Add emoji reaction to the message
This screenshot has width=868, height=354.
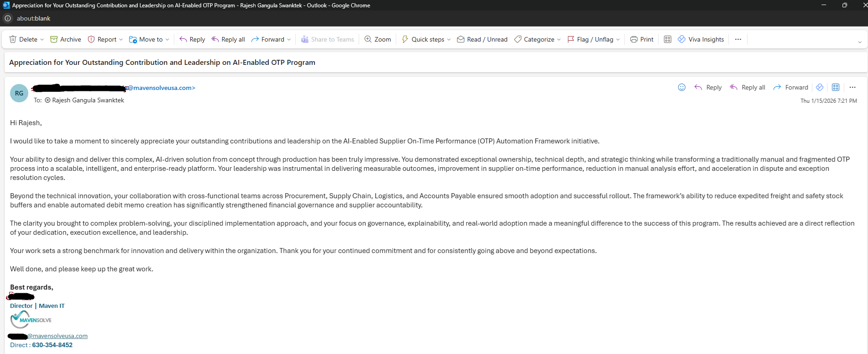point(681,87)
